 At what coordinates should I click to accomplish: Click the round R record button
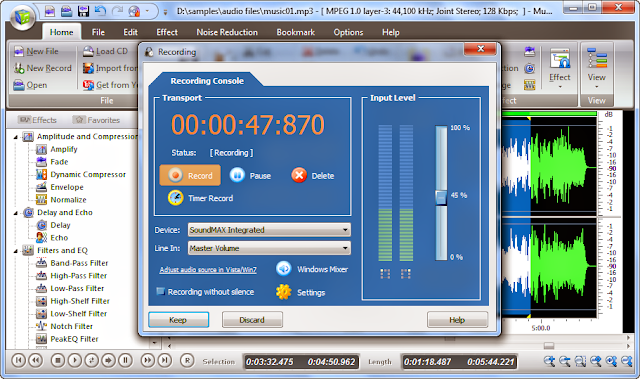click(x=187, y=360)
